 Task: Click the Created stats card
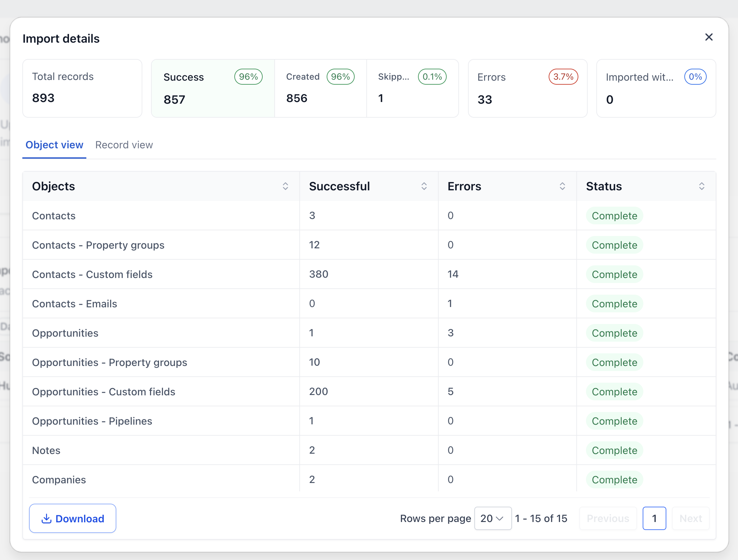(321, 88)
